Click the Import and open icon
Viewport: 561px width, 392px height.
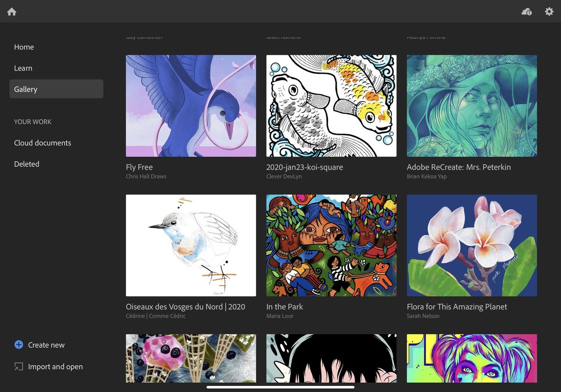point(18,367)
